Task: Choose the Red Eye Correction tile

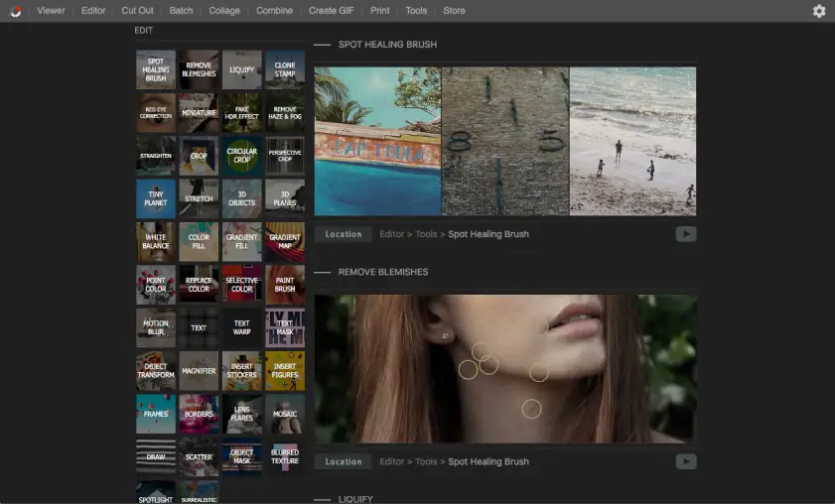Action: (x=156, y=113)
